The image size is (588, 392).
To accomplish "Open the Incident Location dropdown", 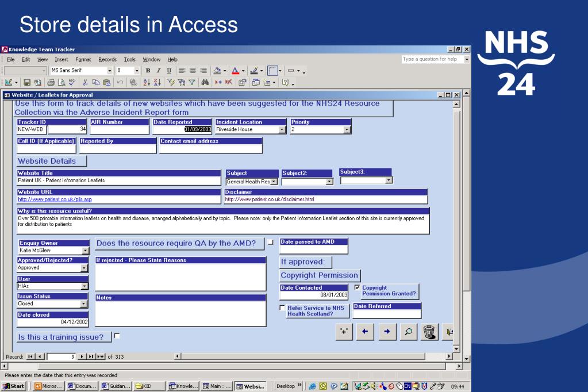I will click(x=282, y=129).
